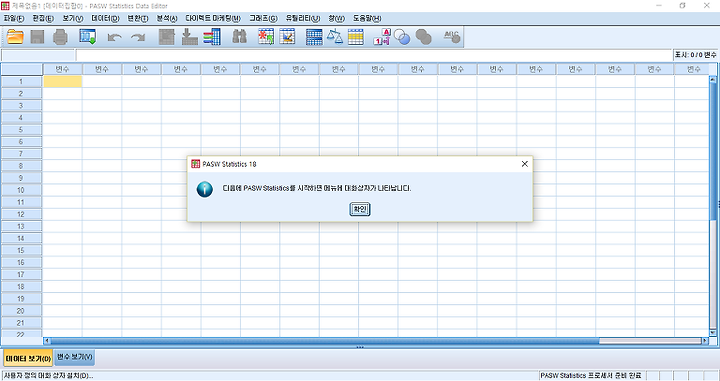Click the Undo arrow icon

click(x=114, y=37)
